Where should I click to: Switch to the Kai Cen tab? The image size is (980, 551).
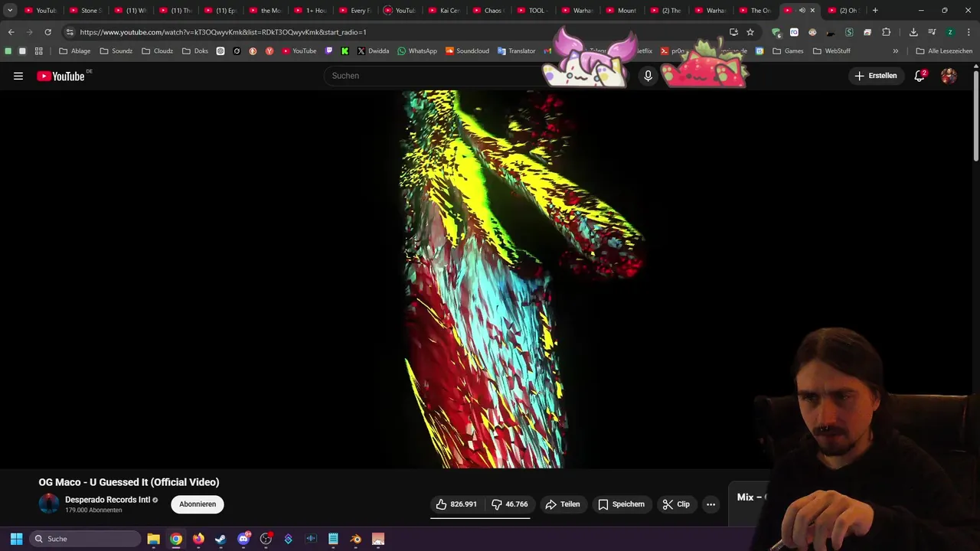tap(443, 11)
